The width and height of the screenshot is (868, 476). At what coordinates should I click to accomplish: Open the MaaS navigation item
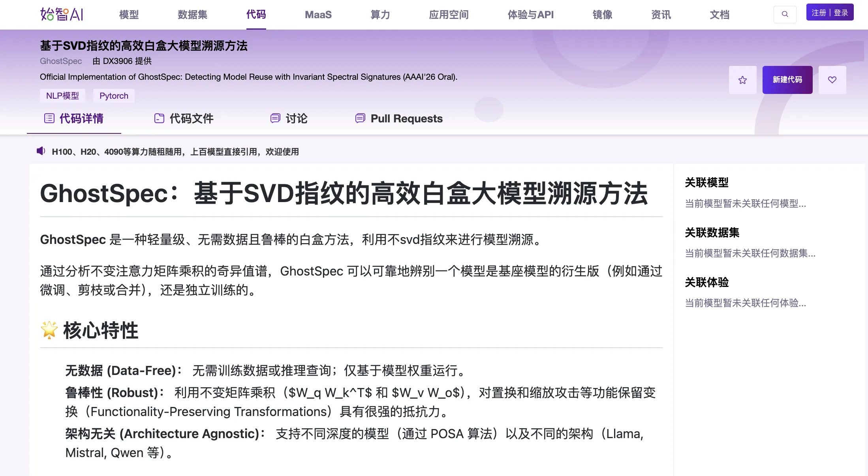point(318,15)
